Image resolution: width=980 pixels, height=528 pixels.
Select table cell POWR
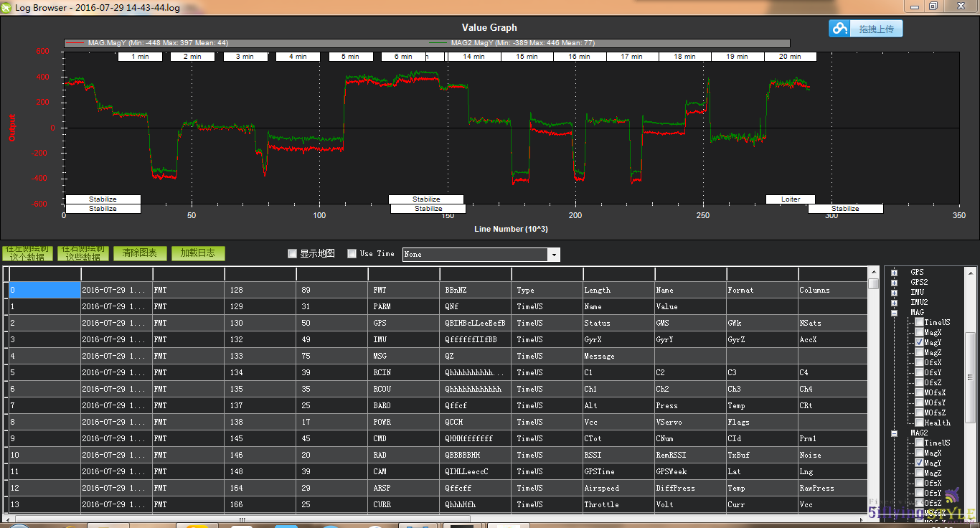click(403, 422)
